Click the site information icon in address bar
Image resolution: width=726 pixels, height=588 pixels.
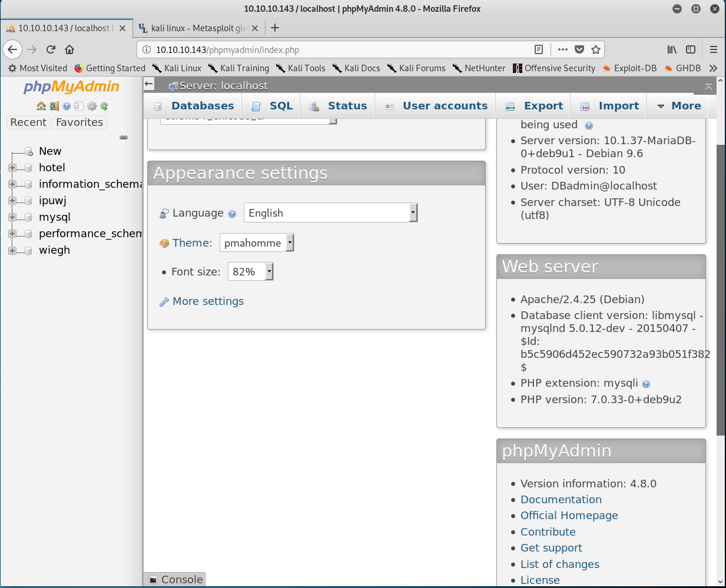pos(147,49)
